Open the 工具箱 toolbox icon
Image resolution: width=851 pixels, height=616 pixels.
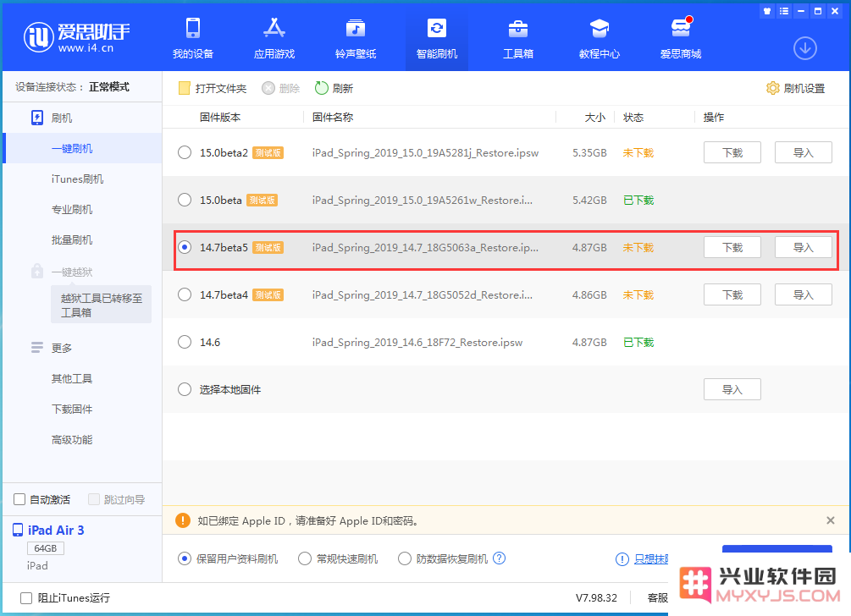tap(517, 29)
